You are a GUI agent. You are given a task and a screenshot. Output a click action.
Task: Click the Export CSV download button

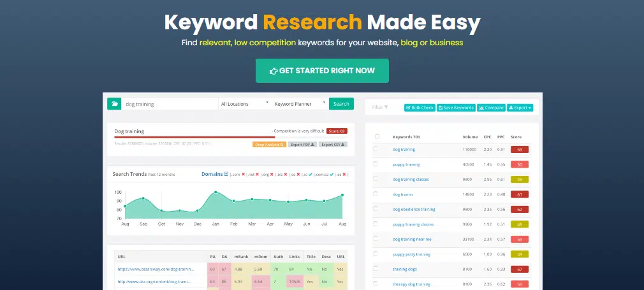[334, 145]
